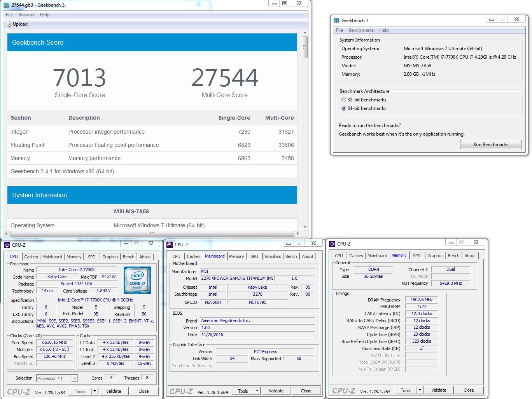Expand Tools dropdown arrow in CPU-Z Memory window

click(420, 390)
